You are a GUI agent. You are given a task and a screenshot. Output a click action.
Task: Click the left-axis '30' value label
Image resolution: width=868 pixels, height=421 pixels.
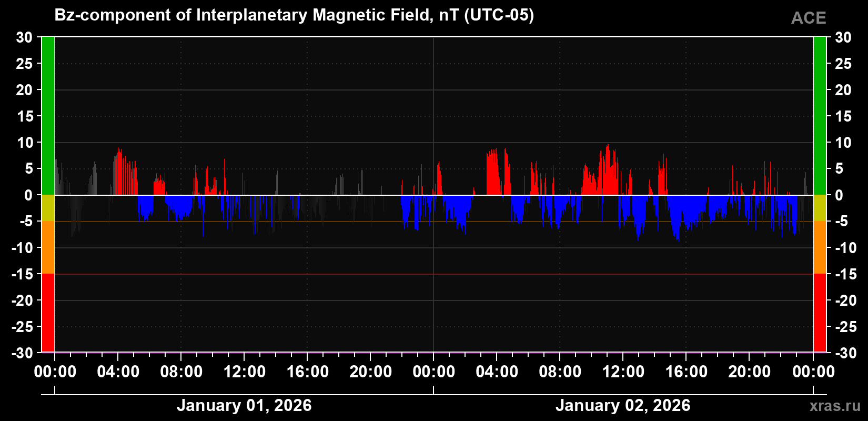tap(24, 37)
